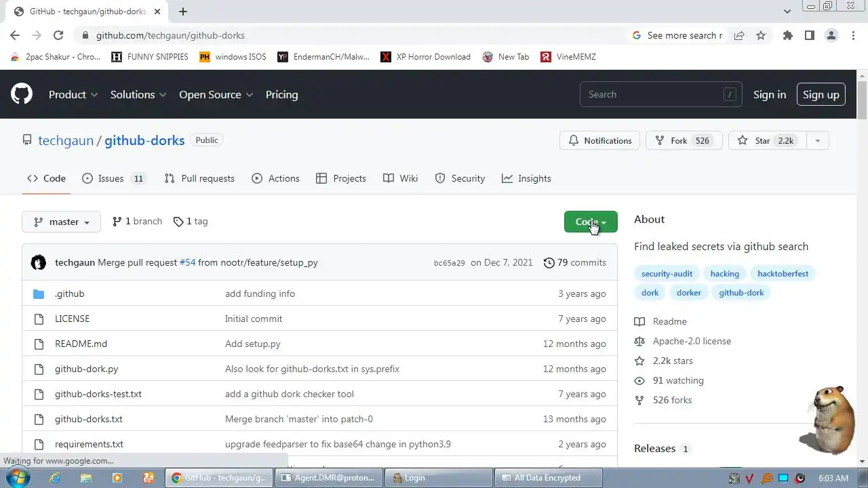Switch to the Pull requests tab

199,178
